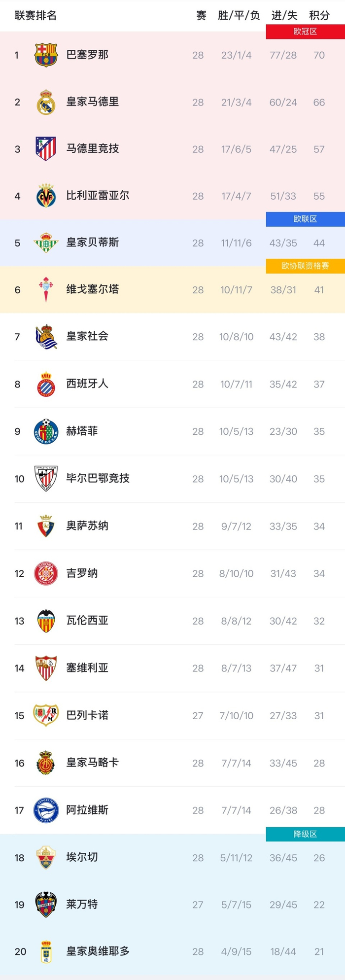345x980 pixels.
Task: Open team name 塞维利亚
Action: pos(87,668)
